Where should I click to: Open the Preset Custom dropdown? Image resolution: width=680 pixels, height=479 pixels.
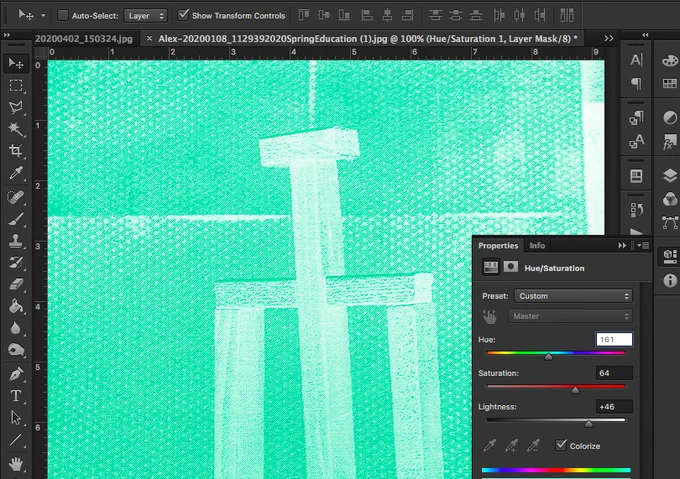tap(573, 296)
